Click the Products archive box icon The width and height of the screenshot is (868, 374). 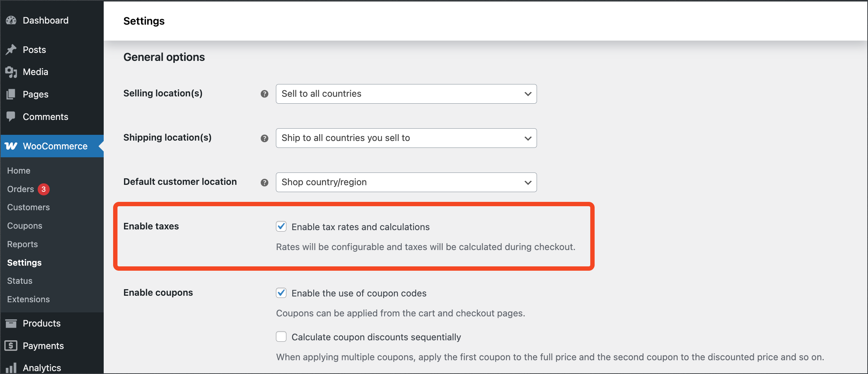coord(11,323)
